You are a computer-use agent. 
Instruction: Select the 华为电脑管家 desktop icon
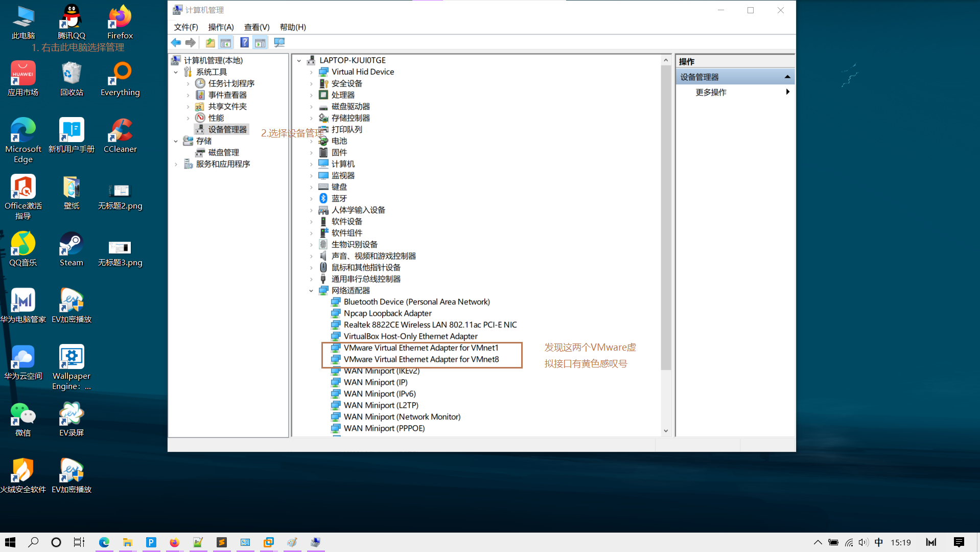[x=23, y=306]
